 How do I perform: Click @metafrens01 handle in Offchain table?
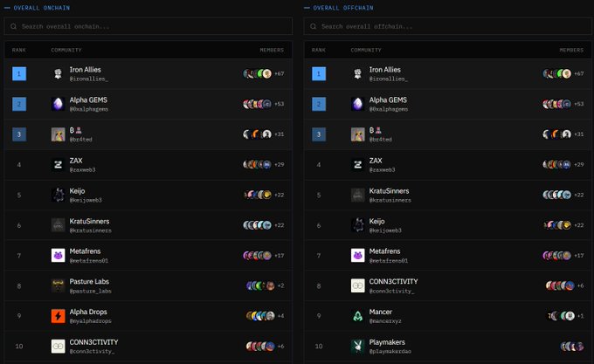click(389, 260)
